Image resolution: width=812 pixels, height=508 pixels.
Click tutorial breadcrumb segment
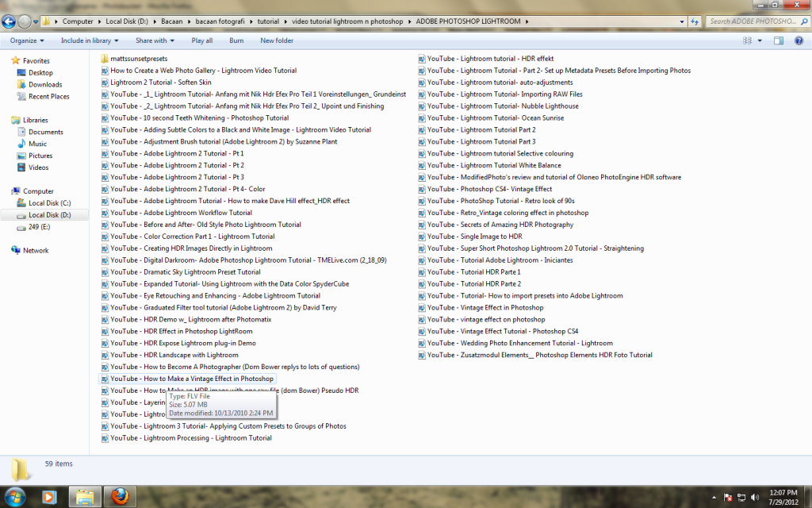268,21
